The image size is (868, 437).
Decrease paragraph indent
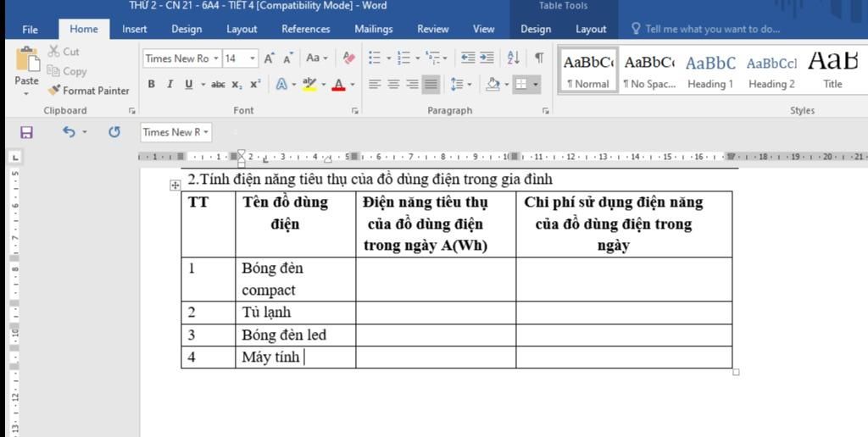coord(468,58)
